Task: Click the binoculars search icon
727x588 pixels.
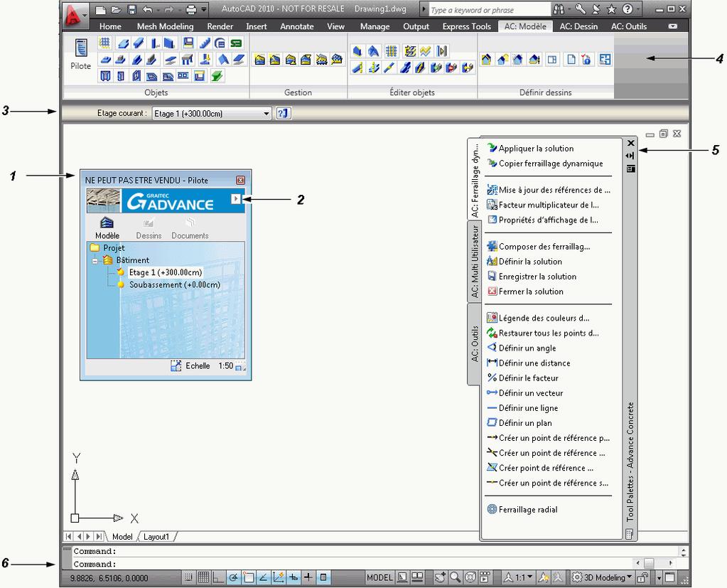Action: [559, 9]
